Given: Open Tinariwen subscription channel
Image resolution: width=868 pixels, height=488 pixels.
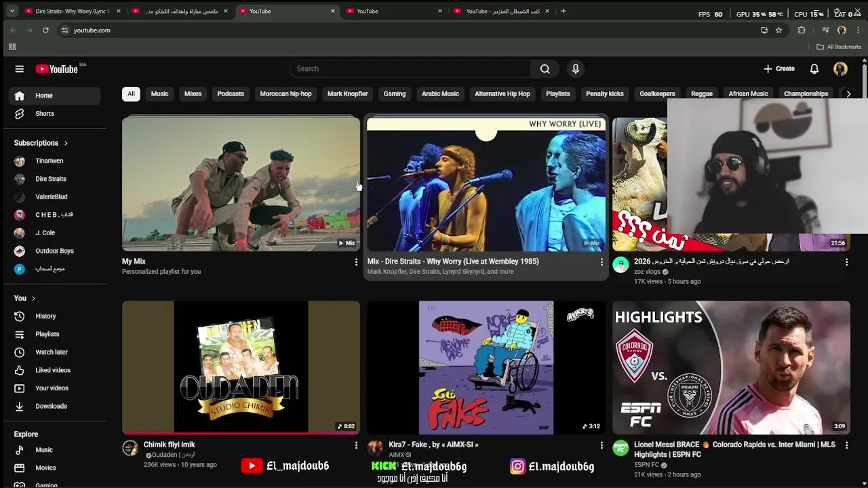Looking at the screenshot, I should click(54, 161).
